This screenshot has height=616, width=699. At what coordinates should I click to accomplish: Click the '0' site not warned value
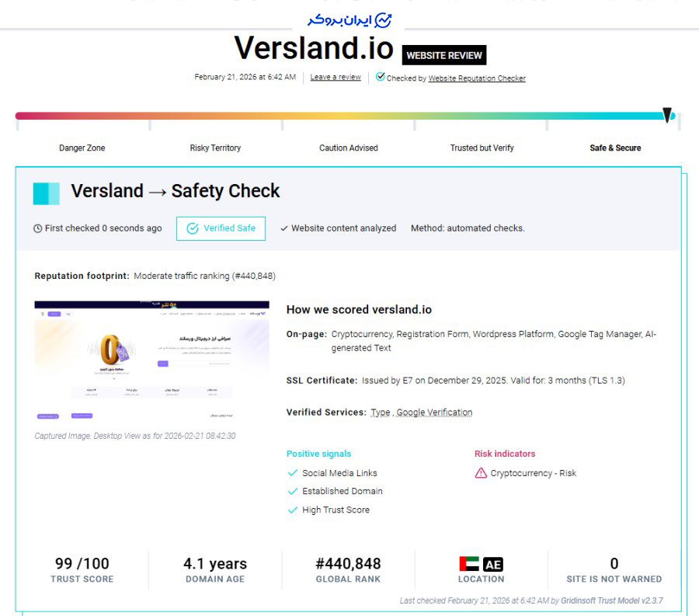pyautogui.click(x=614, y=564)
